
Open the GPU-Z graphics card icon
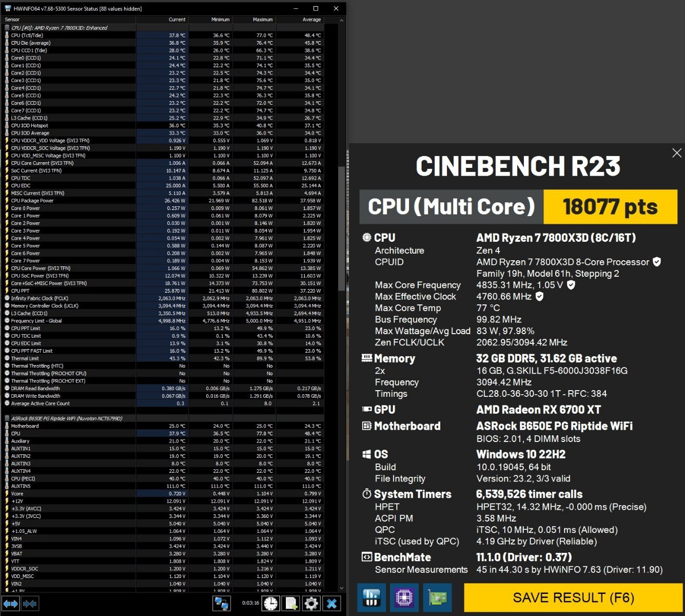(438, 598)
